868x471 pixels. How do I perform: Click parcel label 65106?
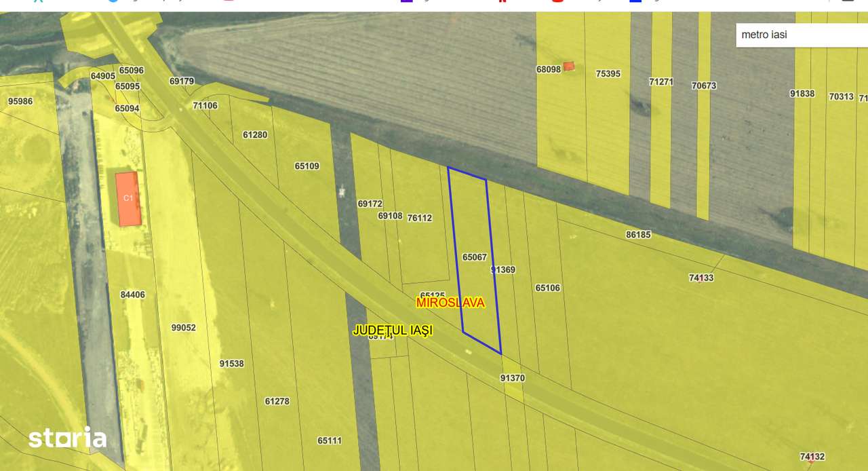click(x=548, y=288)
